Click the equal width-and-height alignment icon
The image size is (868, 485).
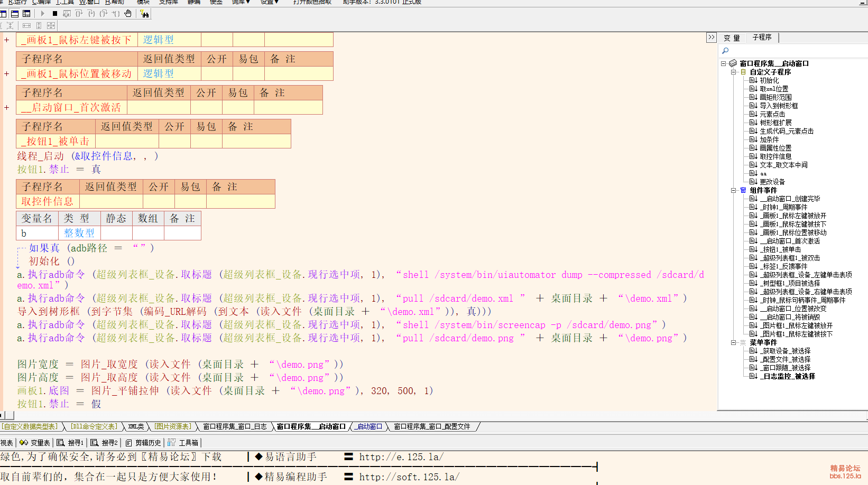point(51,25)
